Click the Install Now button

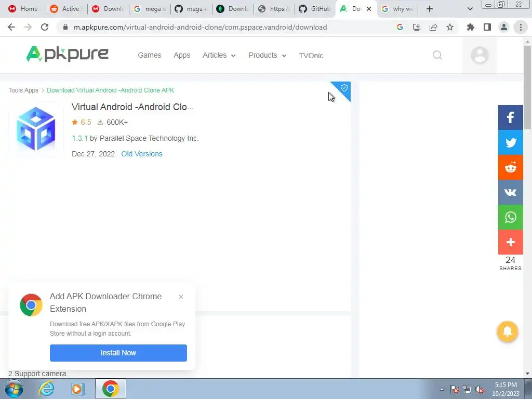[x=118, y=353]
